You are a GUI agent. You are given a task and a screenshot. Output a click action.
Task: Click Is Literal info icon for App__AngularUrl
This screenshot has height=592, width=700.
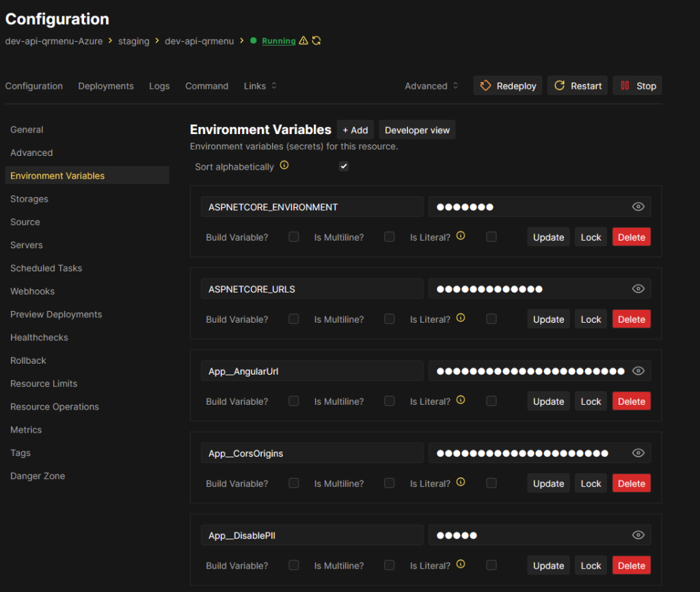461,400
